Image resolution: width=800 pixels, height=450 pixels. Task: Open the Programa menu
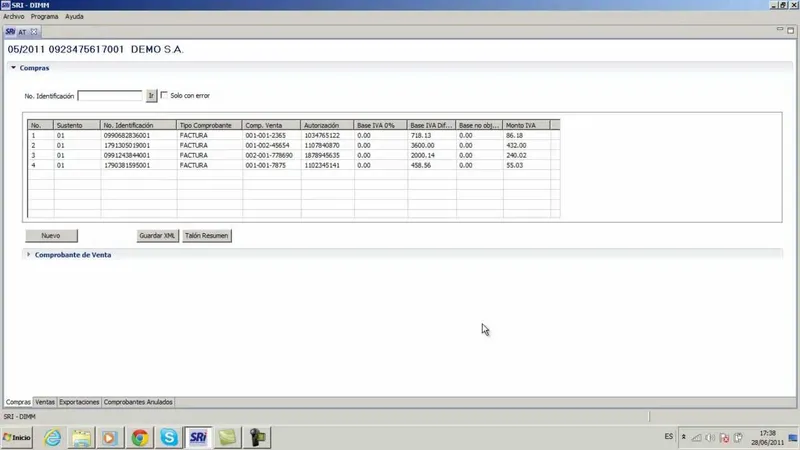point(44,16)
